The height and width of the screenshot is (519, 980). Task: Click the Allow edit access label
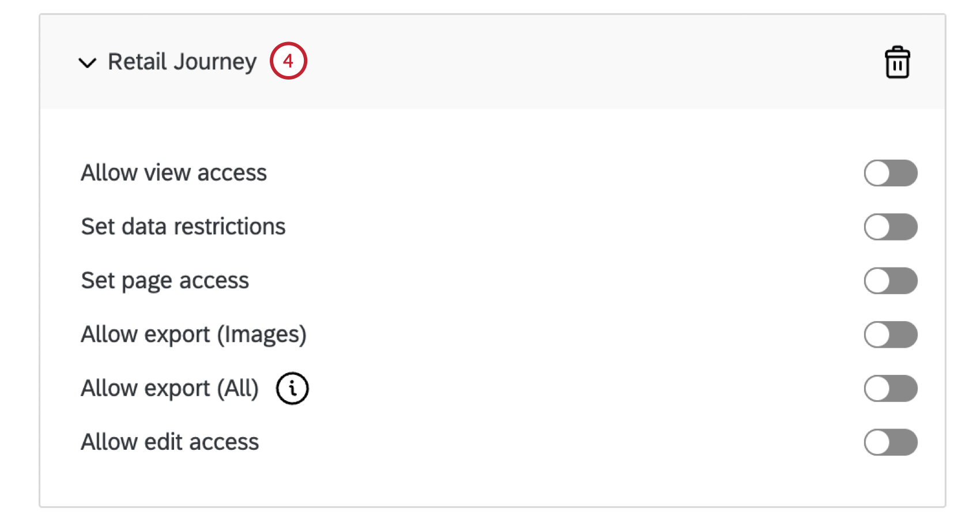point(169,442)
